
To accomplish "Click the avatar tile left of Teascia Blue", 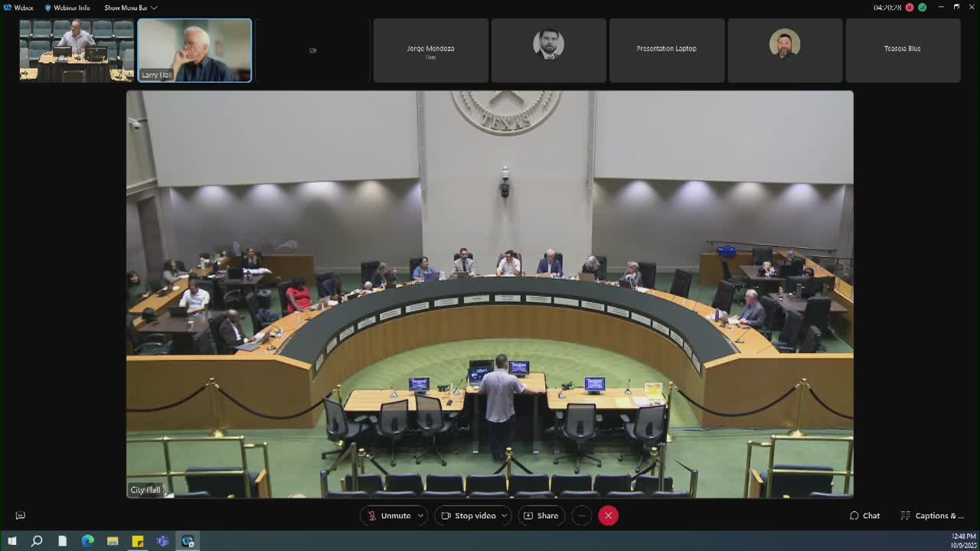I will (x=785, y=51).
